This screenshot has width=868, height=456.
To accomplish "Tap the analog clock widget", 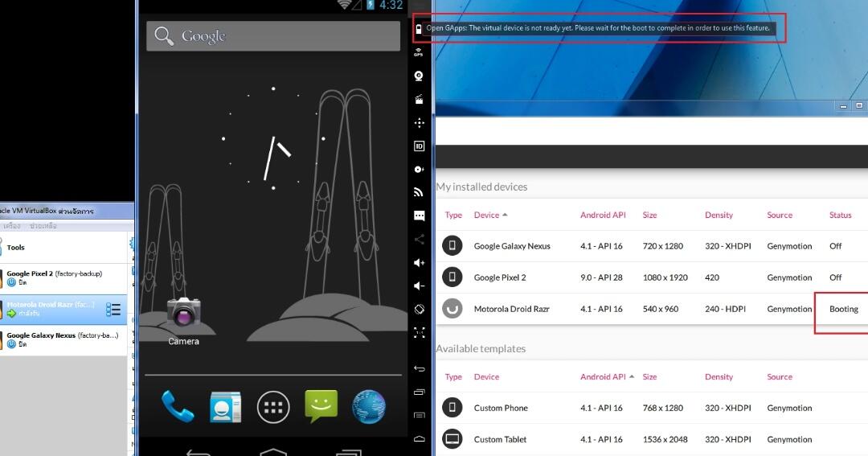I will pos(273,138).
